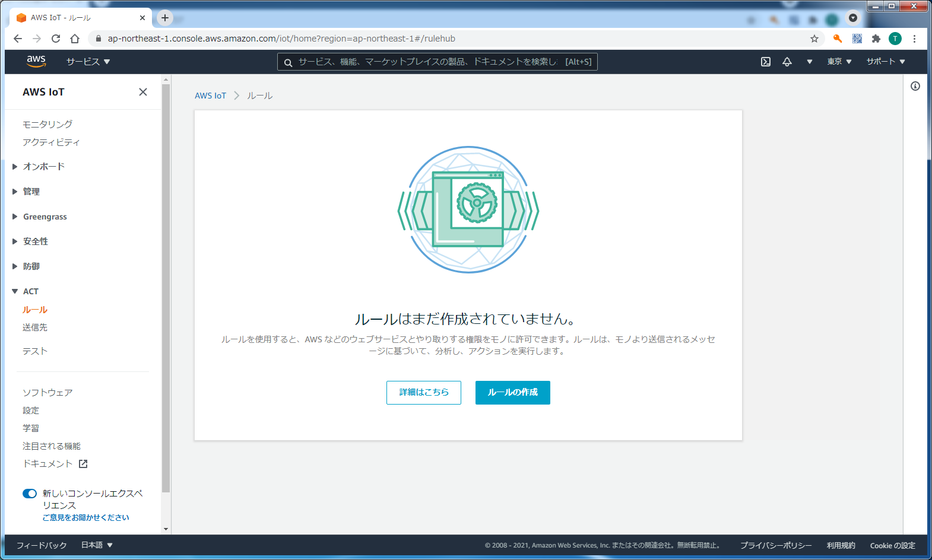Click sidebar vertical scrollbar thumb
Screen dimensions: 932x560
click(166, 288)
